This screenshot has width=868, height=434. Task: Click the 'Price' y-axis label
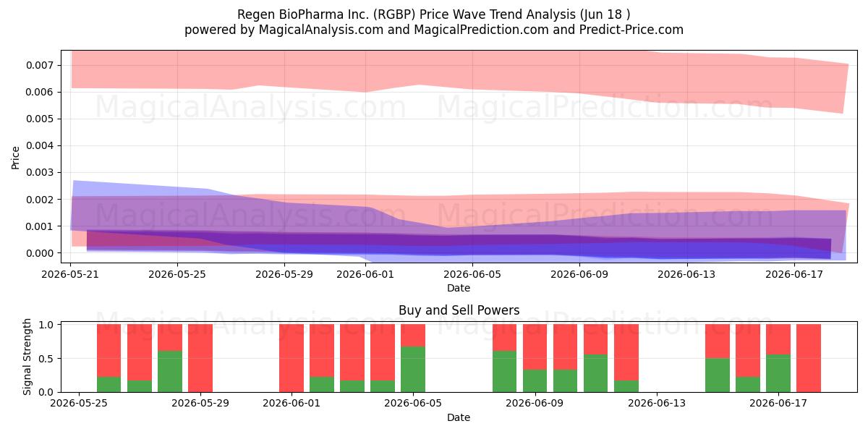15,157
